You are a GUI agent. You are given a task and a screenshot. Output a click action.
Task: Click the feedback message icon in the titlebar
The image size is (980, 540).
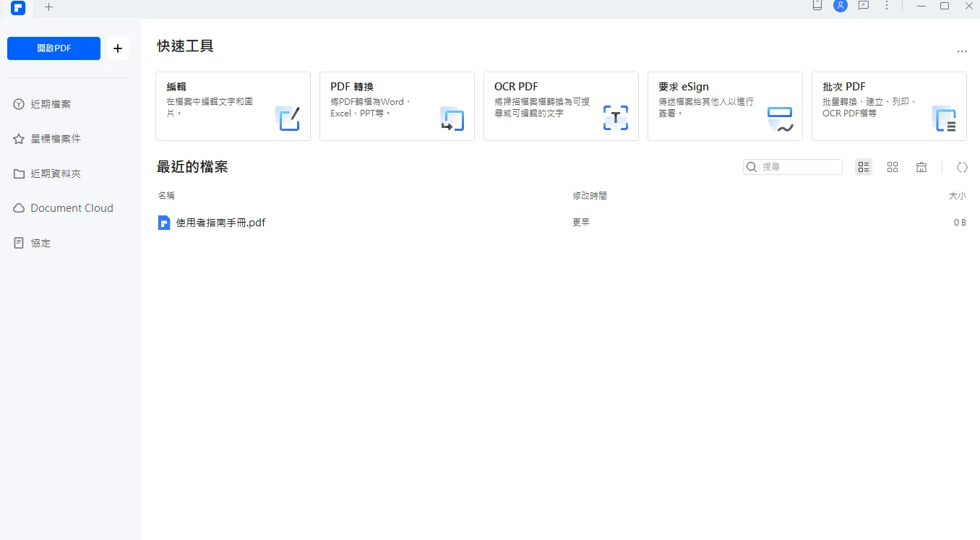(x=863, y=7)
